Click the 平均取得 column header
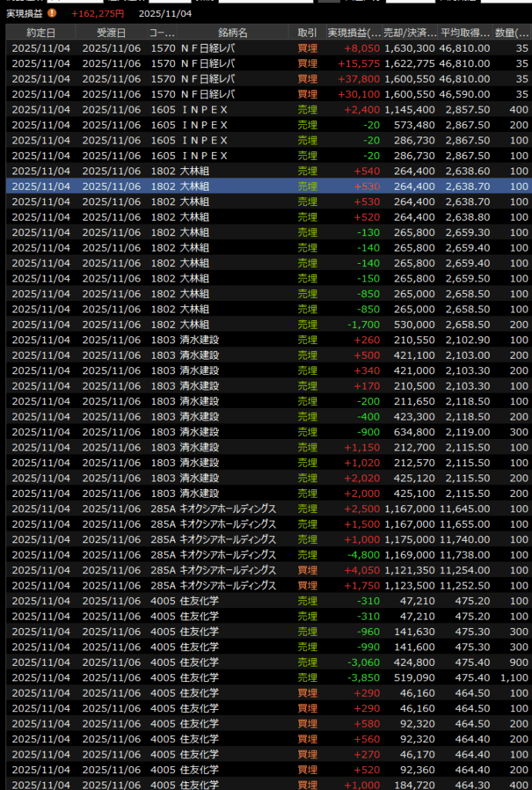The width and height of the screenshot is (532, 790). click(x=465, y=32)
